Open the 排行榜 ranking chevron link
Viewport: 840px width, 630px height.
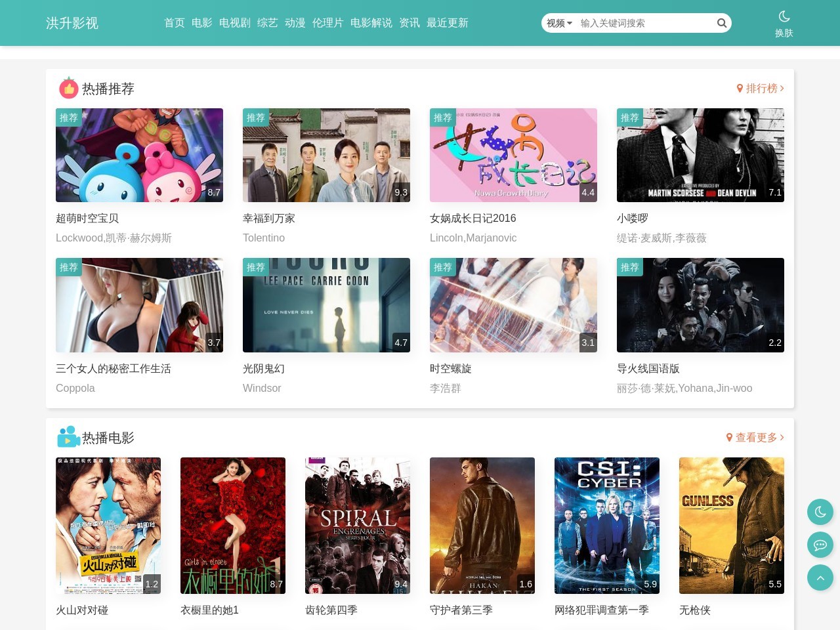tap(765, 89)
